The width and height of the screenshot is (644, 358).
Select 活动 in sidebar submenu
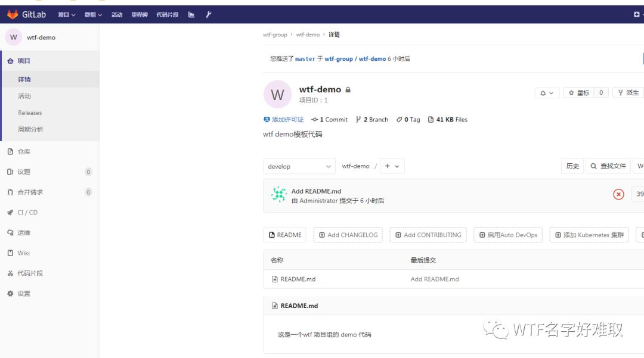point(24,96)
